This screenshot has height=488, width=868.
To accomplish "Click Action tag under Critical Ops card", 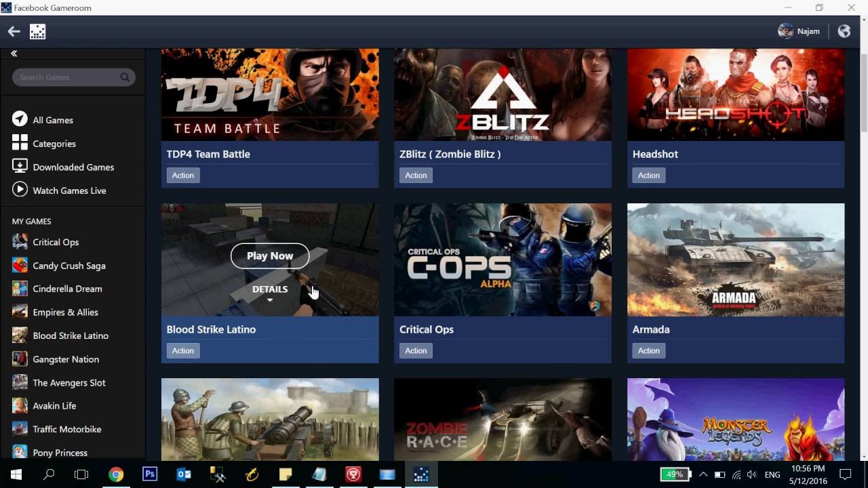I will pos(416,350).
